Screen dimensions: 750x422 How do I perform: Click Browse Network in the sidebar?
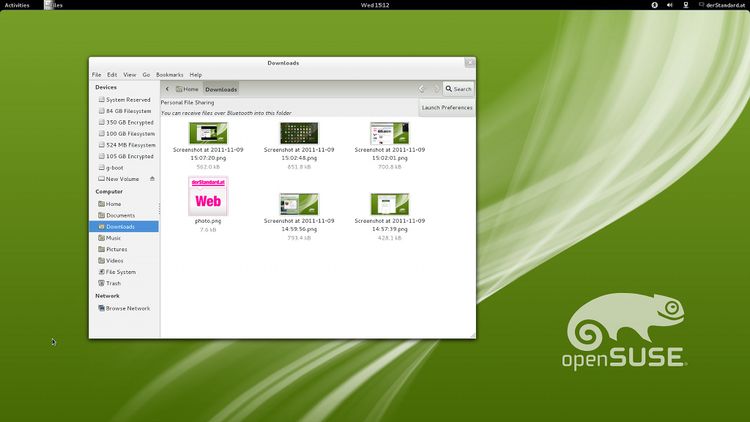pos(127,308)
